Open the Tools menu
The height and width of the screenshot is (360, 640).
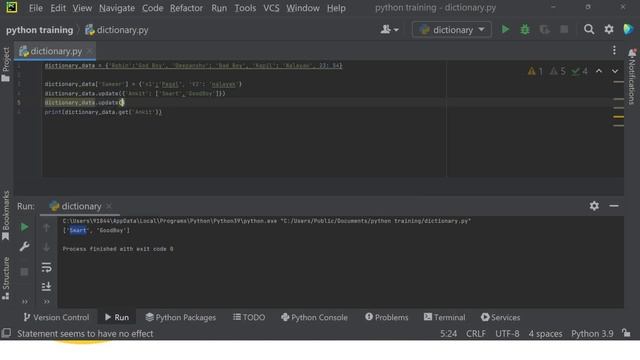245,8
